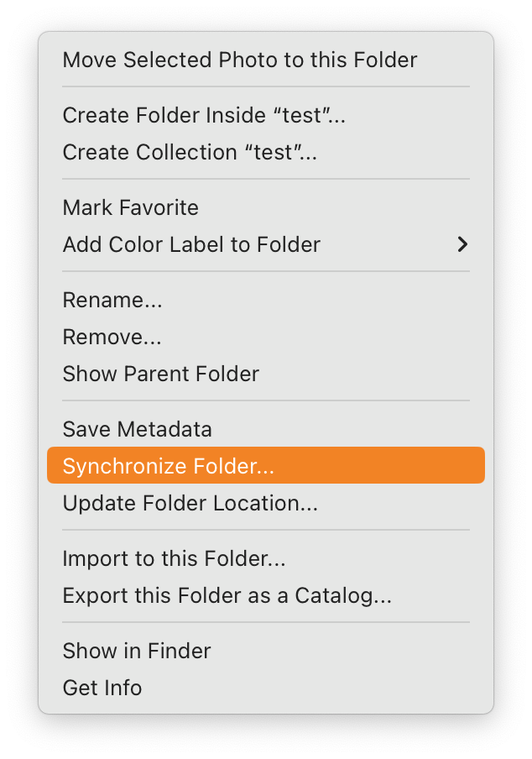This screenshot has height=759, width=532.
Task: Select Create Folder Inside "test"
Action: (204, 116)
